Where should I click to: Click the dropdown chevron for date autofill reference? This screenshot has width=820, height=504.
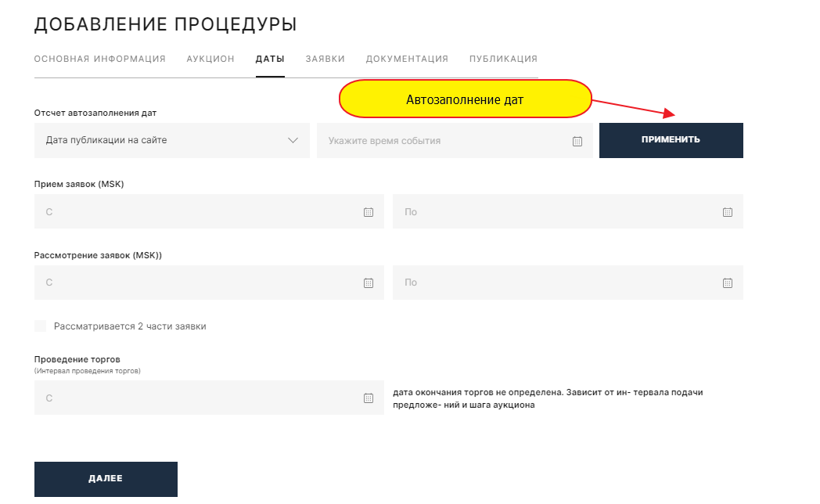pos(293,141)
